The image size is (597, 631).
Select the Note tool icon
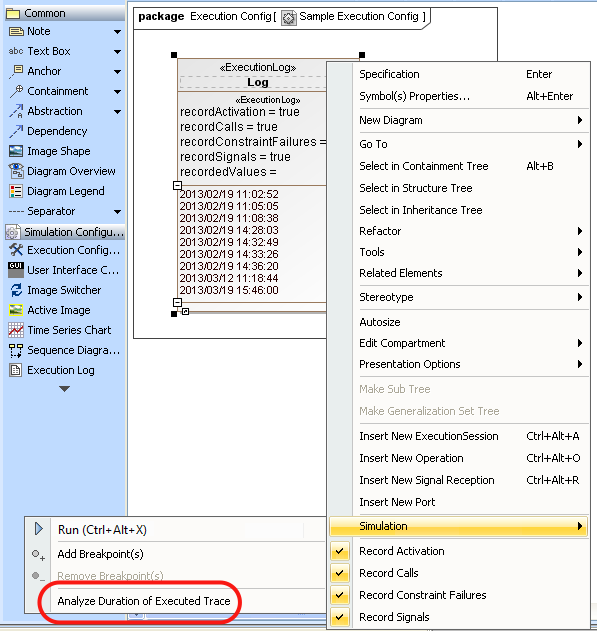pos(16,31)
